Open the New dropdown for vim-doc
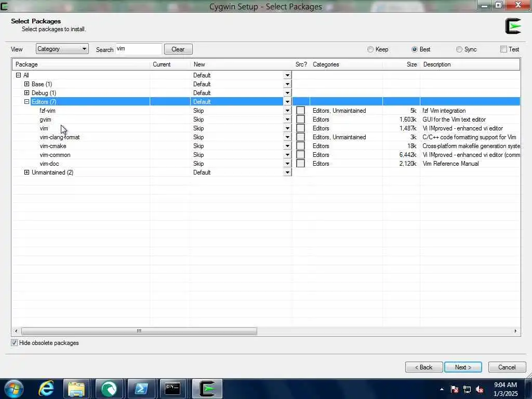The image size is (532, 399). tap(287, 164)
